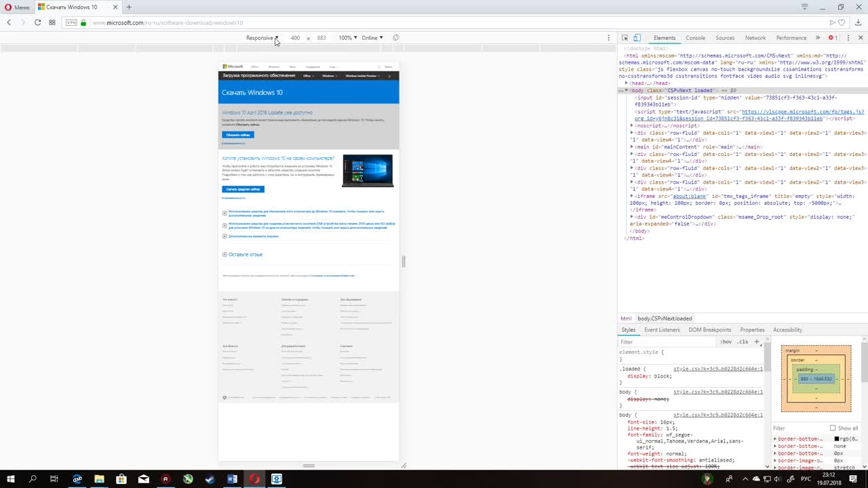Add a new style rule plus icon
The height and width of the screenshot is (488, 868).
[757, 342]
